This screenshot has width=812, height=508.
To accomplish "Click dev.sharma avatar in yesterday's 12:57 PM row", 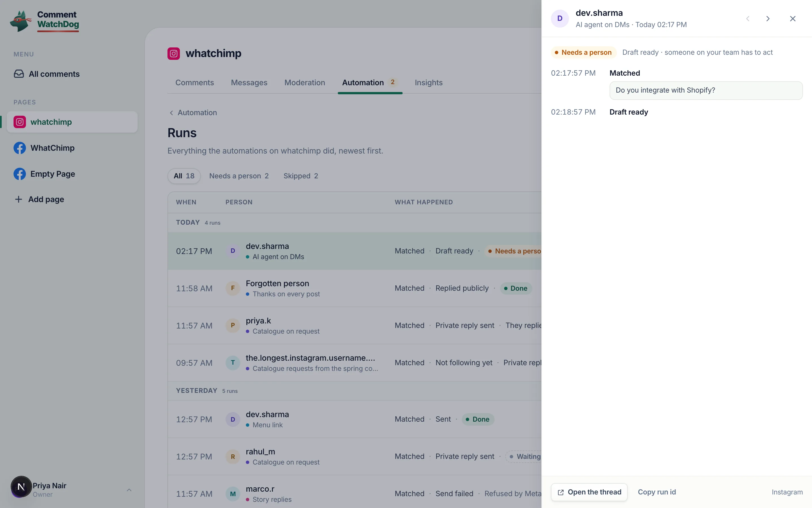I will coord(233,419).
